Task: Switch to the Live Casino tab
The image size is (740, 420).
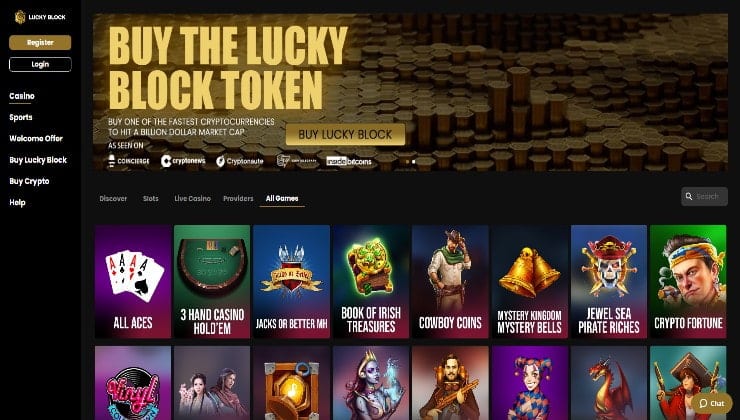Action: point(193,199)
